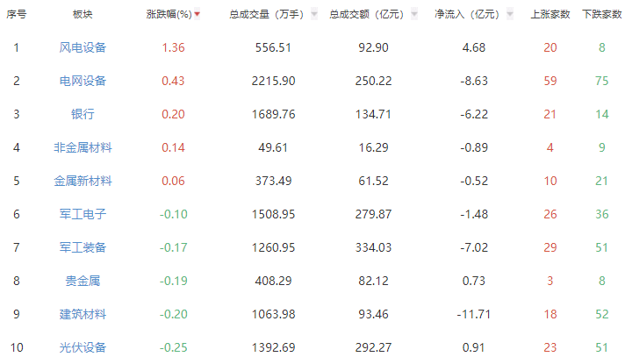625x364 pixels.
Task: Click the 涨跌幅(%) column header text
Action: tap(169, 15)
